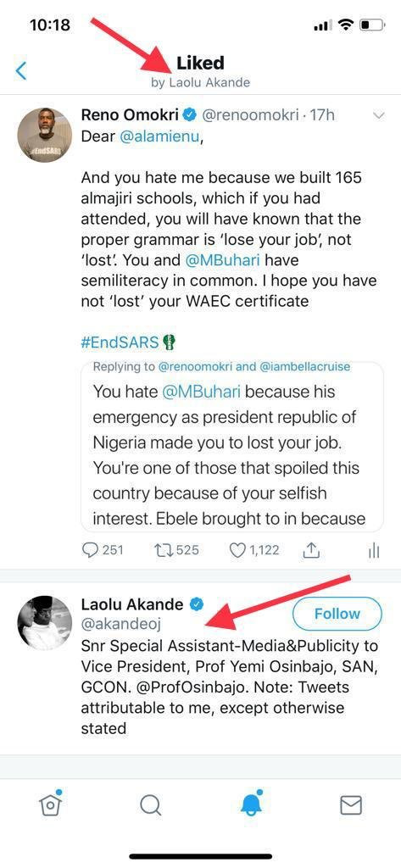
Task: Open the Messages envelope tab
Action: [351, 805]
